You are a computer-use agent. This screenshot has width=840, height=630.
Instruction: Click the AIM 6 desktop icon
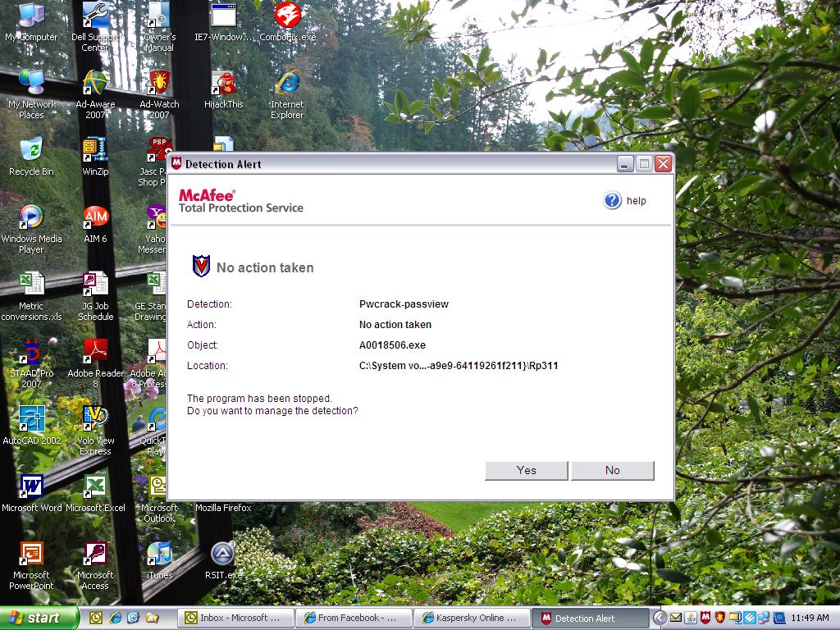[95, 224]
